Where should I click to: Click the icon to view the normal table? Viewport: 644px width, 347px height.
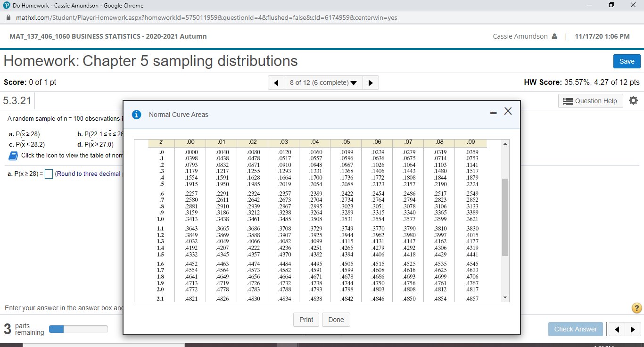click(13, 155)
